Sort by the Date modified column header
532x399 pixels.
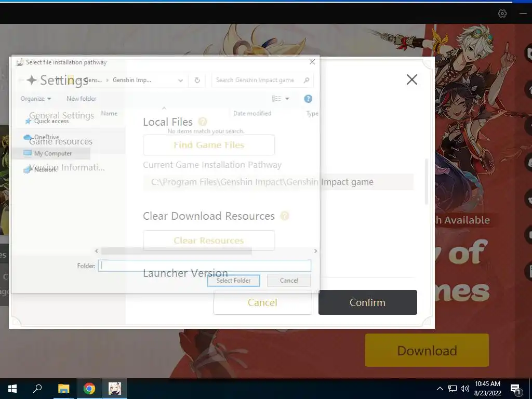click(x=252, y=113)
